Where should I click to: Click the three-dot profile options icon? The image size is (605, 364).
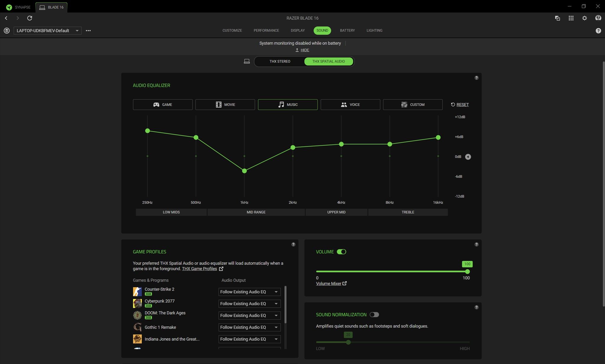pos(88,30)
